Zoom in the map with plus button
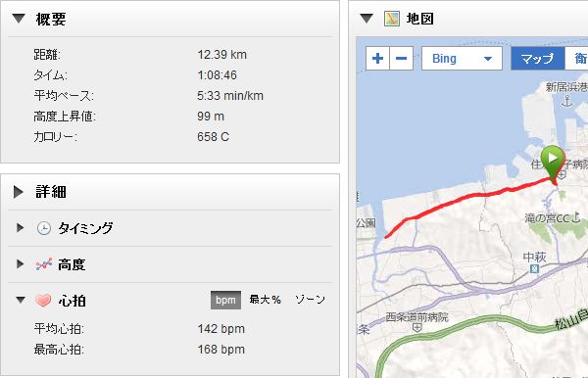Image resolution: width=588 pixels, height=378 pixels. click(377, 59)
